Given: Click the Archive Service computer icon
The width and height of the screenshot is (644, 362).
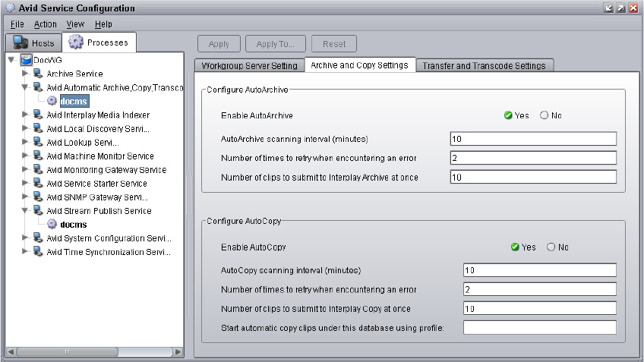Looking at the screenshot, I should point(38,74).
